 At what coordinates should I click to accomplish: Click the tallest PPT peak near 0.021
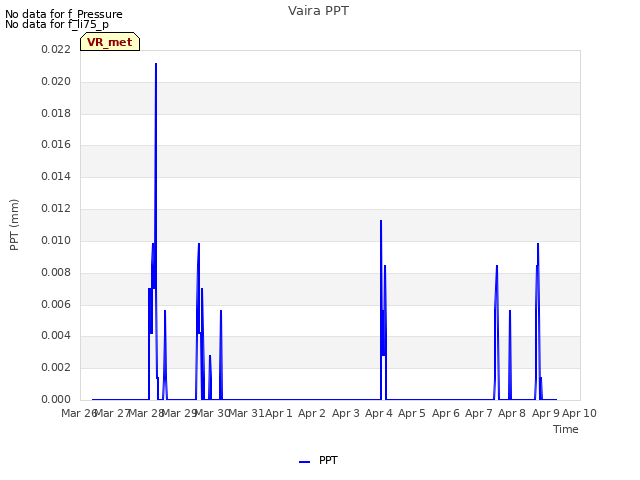(156, 64)
